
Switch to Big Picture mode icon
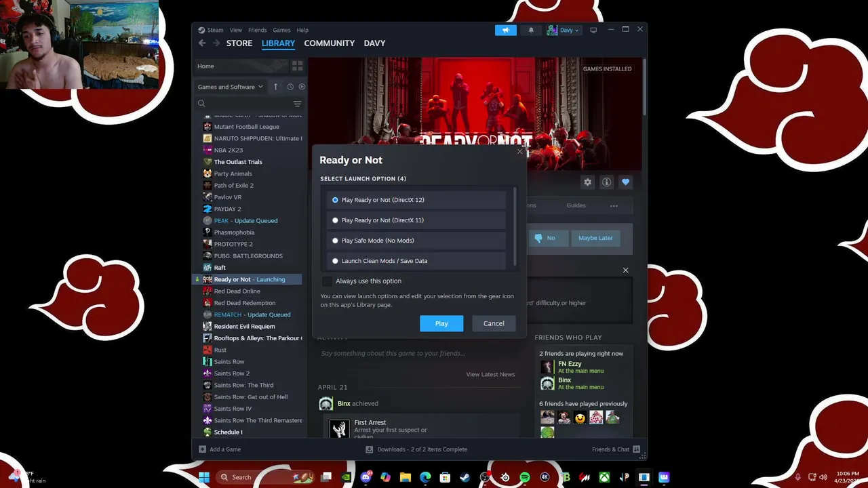point(593,30)
